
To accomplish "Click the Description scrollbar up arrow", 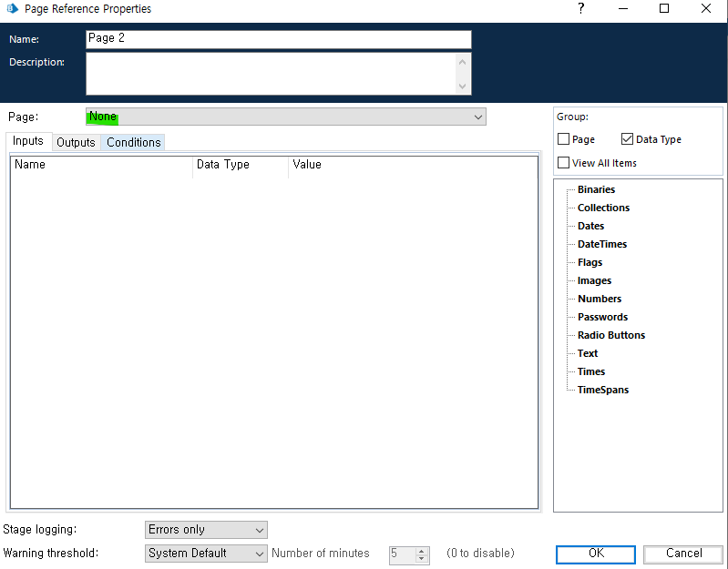I will 463,62.
